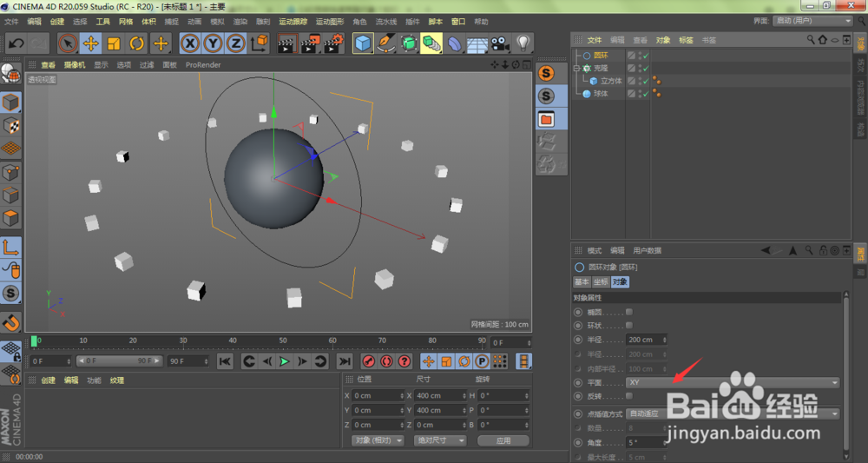Open the 创建 menu
The height and width of the screenshot is (463, 868).
click(57, 22)
